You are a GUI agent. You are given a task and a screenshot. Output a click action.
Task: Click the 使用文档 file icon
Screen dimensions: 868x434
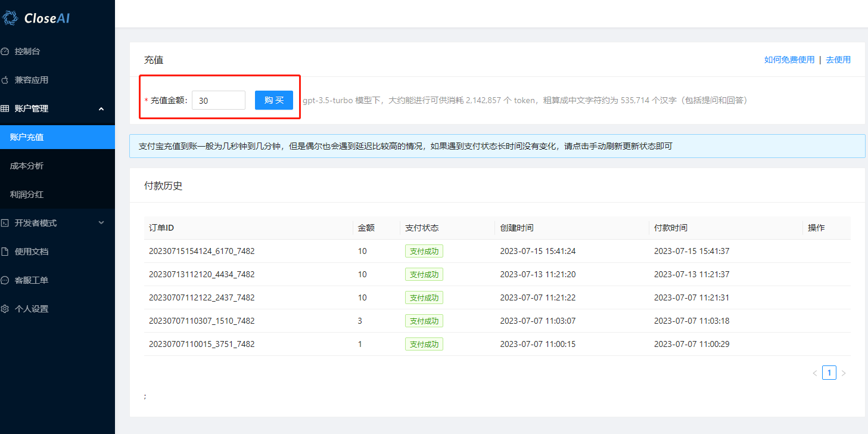[x=5, y=252]
